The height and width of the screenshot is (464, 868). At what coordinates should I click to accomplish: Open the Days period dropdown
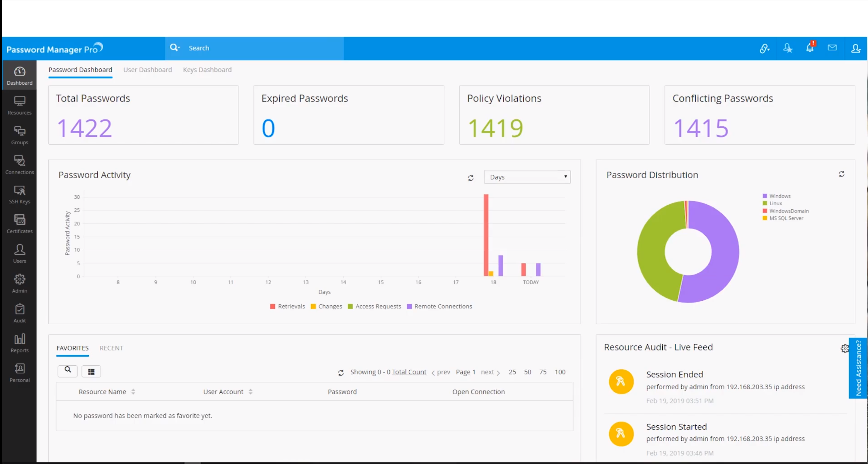[x=527, y=177]
